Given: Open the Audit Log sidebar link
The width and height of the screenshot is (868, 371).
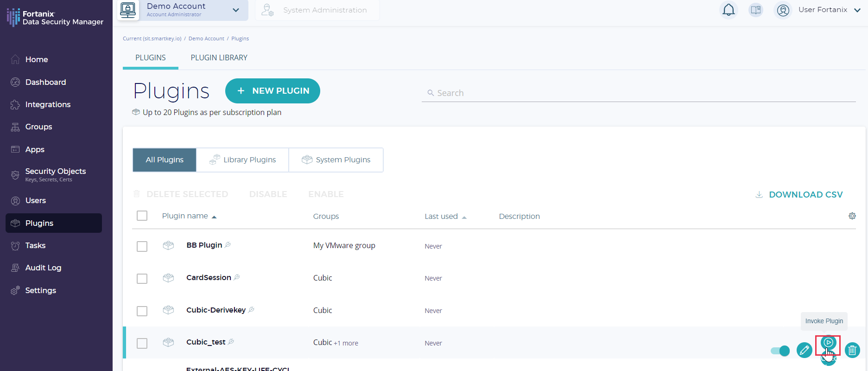Looking at the screenshot, I should (x=43, y=268).
